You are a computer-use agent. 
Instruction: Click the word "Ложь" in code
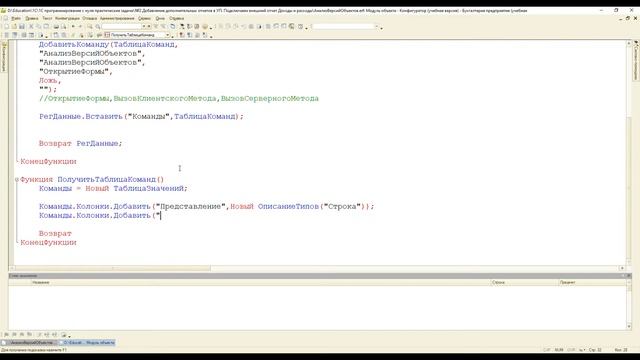[48, 81]
